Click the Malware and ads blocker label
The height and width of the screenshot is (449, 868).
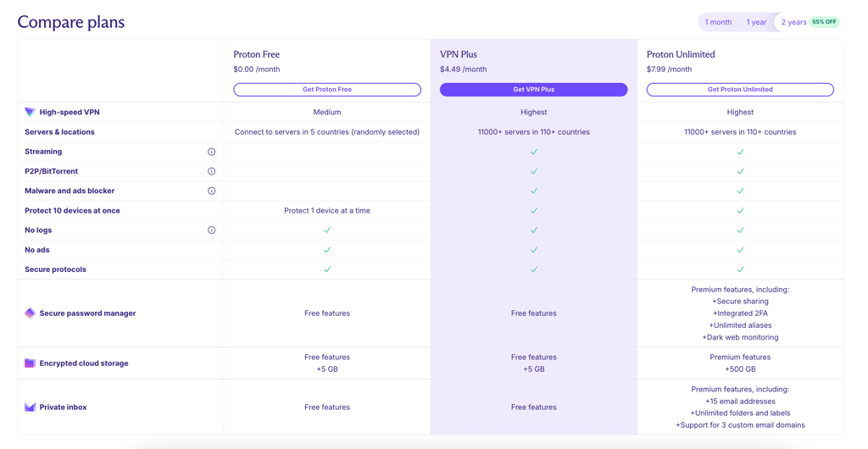[70, 191]
